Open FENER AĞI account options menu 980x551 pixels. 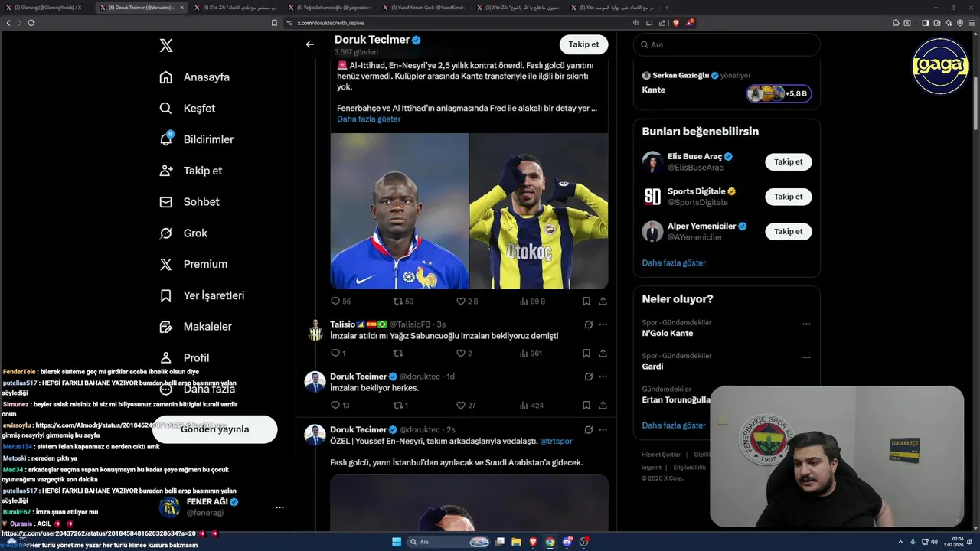click(x=279, y=507)
